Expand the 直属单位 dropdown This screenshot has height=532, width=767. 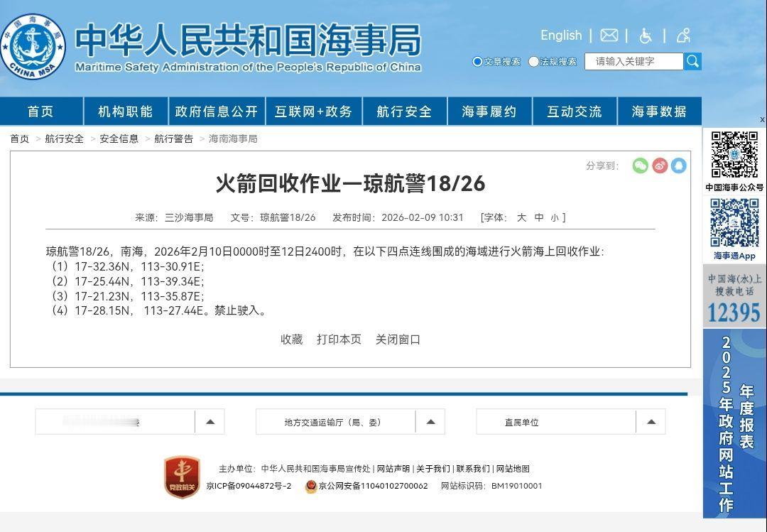[650, 421]
